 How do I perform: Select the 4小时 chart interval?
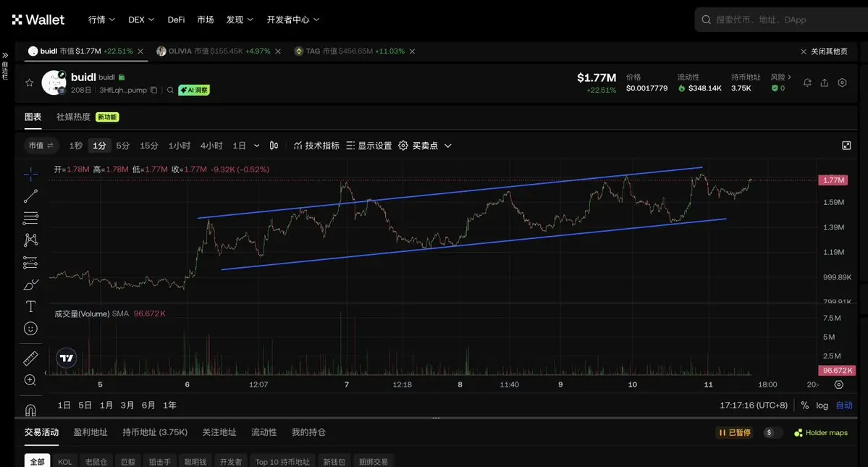point(211,146)
